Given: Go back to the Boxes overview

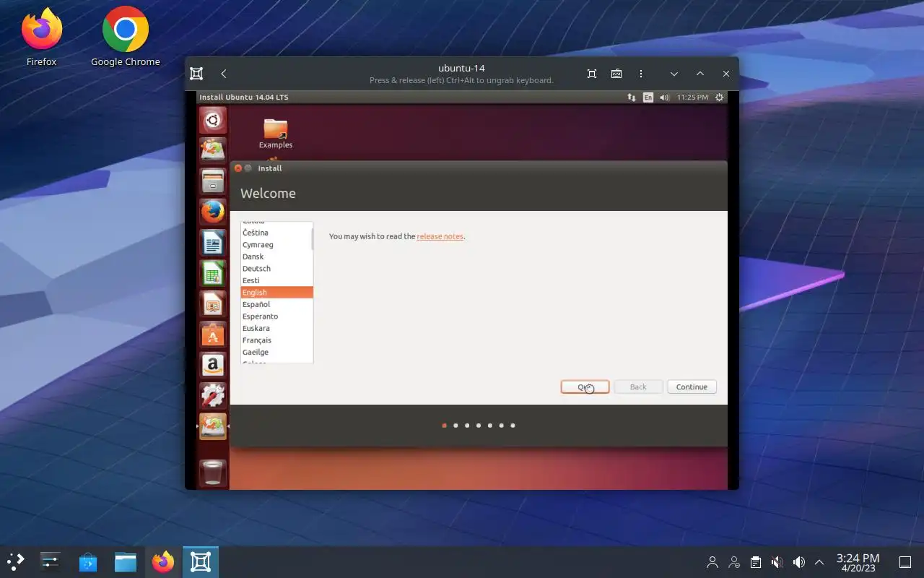Looking at the screenshot, I should click(x=224, y=74).
